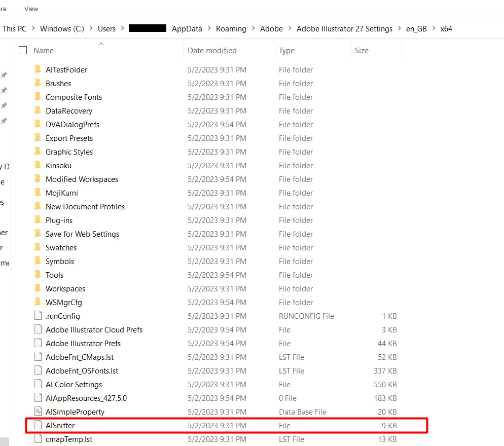This screenshot has width=504, height=446.
Task: Click the 44 KB size value
Action: coord(387,344)
